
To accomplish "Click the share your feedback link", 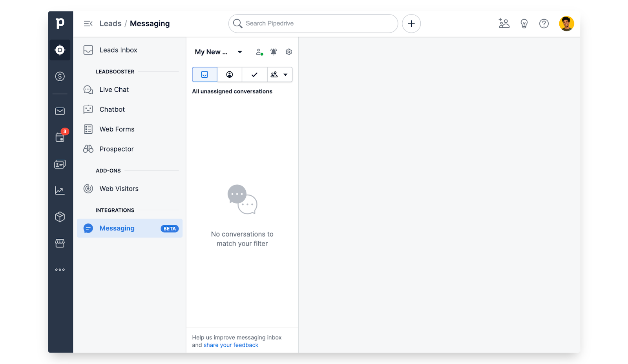I will point(231,345).
